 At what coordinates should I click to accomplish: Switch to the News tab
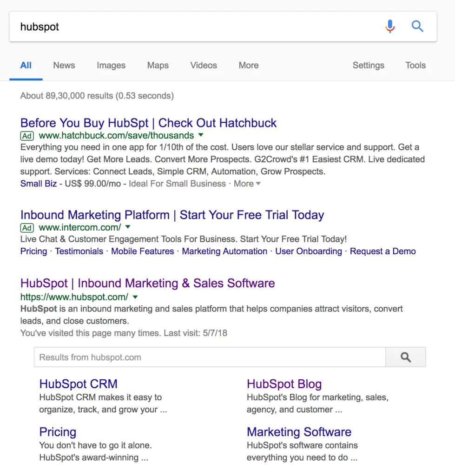(x=64, y=66)
